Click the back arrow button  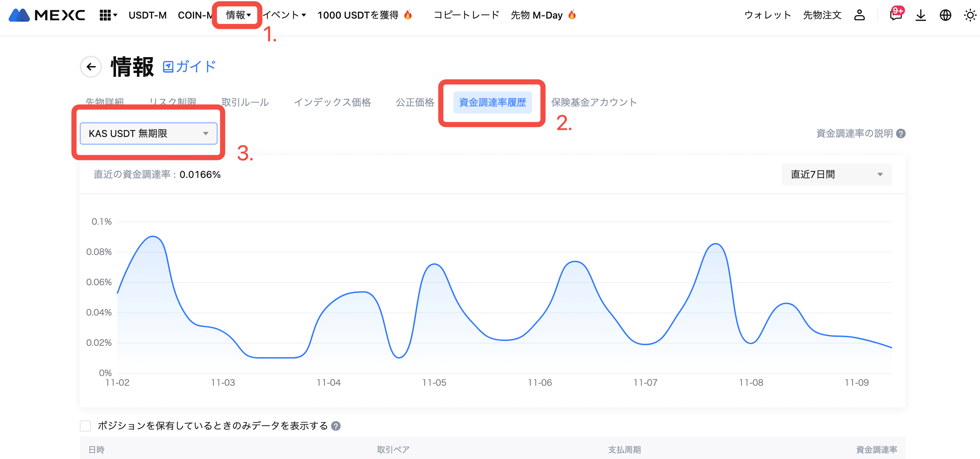pos(91,67)
